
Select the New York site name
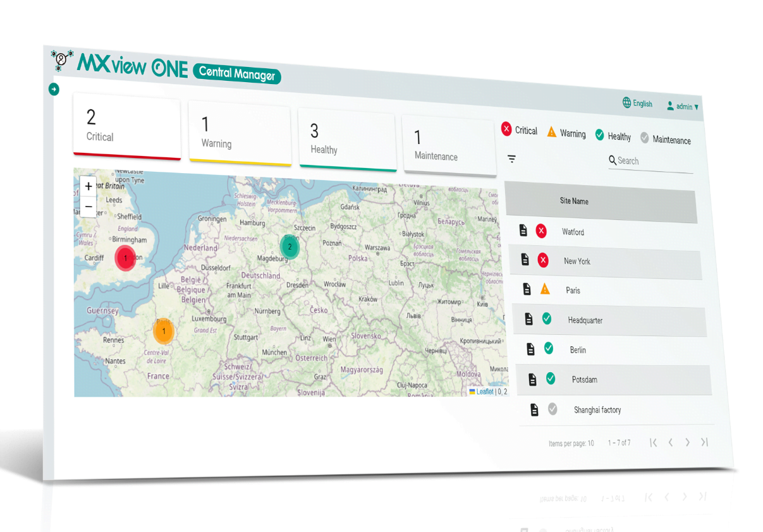click(x=577, y=261)
